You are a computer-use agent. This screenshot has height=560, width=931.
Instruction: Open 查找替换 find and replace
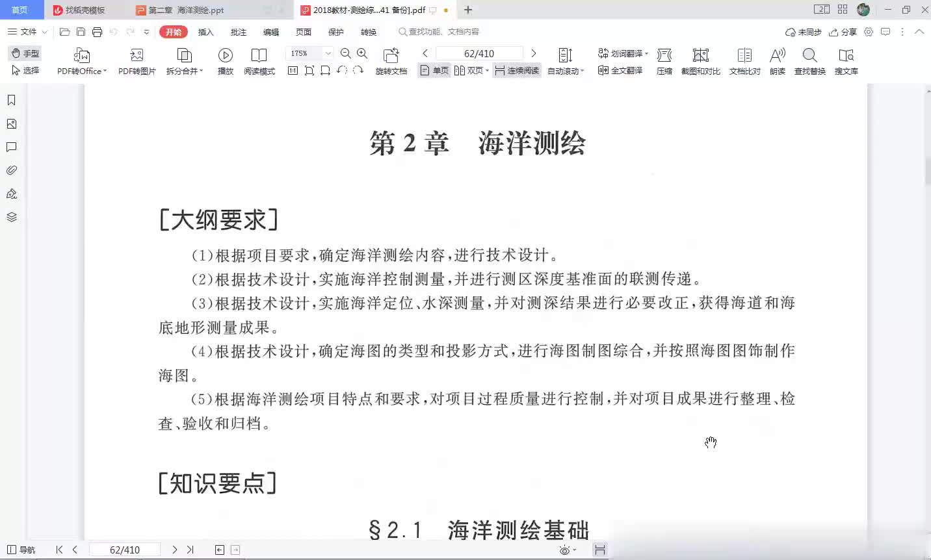[809, 55]
